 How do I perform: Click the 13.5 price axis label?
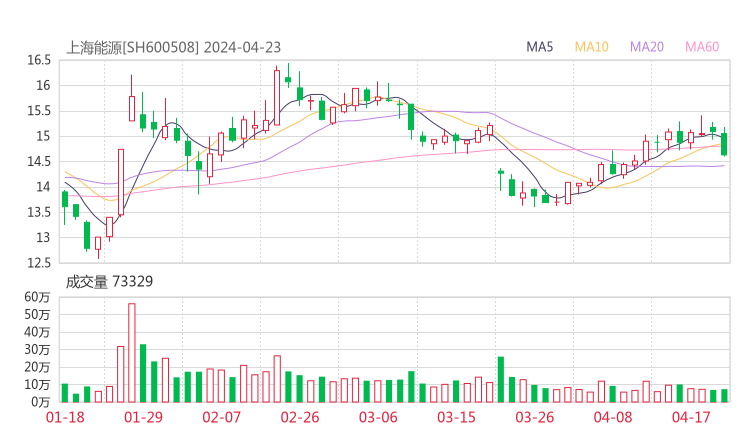(39, 212)
